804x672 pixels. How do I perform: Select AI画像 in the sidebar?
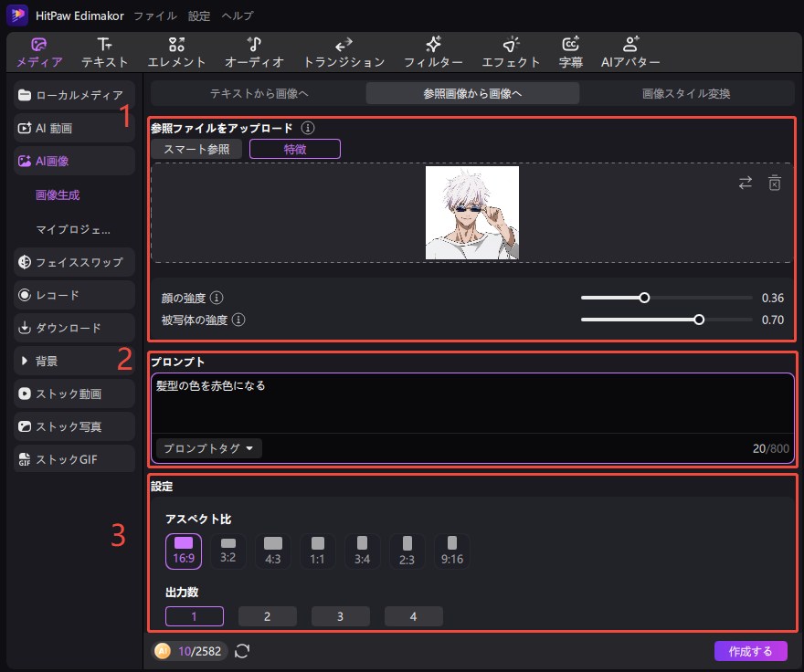[74, 161]
